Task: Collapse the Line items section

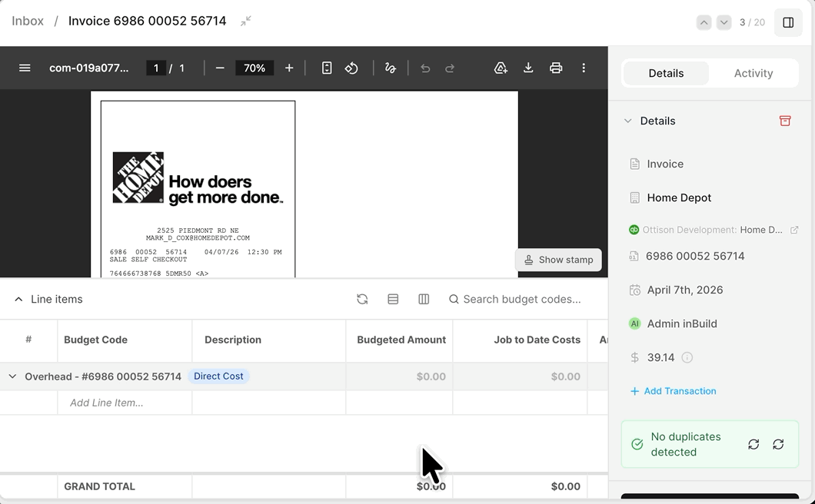Action: pyautogui.click(x=18, y=300)
